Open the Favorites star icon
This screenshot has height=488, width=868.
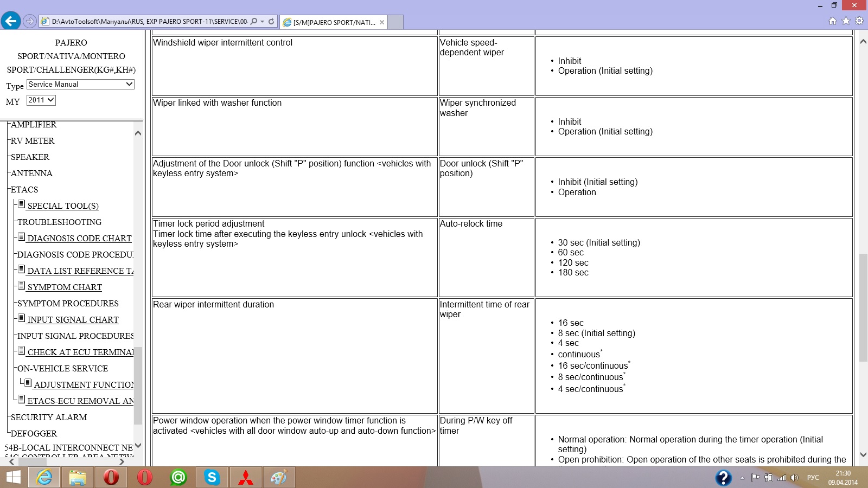click(846, 21)
